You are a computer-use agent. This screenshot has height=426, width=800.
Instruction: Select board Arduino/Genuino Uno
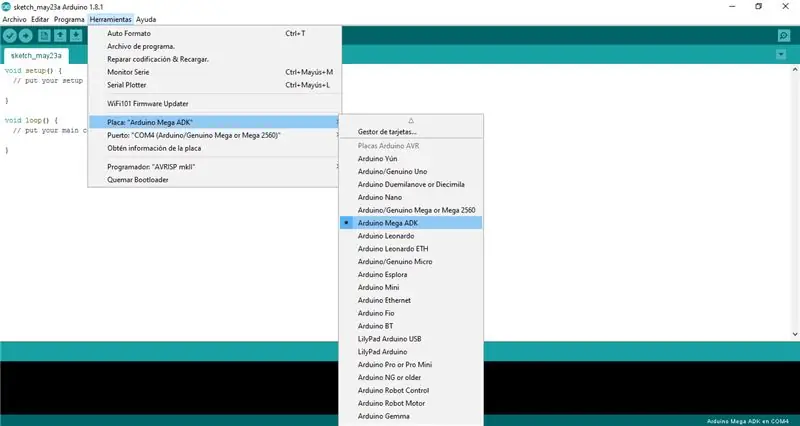pyautogui.click(x=411, y=171)
